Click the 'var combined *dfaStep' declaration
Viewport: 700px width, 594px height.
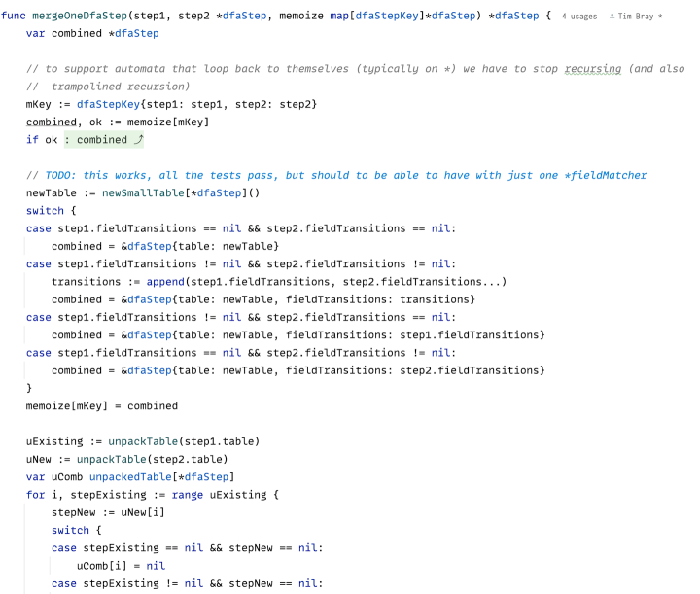click(92, 33)
